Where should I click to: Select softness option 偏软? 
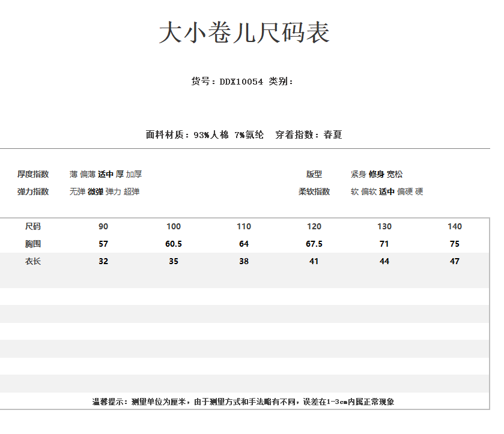369,191
